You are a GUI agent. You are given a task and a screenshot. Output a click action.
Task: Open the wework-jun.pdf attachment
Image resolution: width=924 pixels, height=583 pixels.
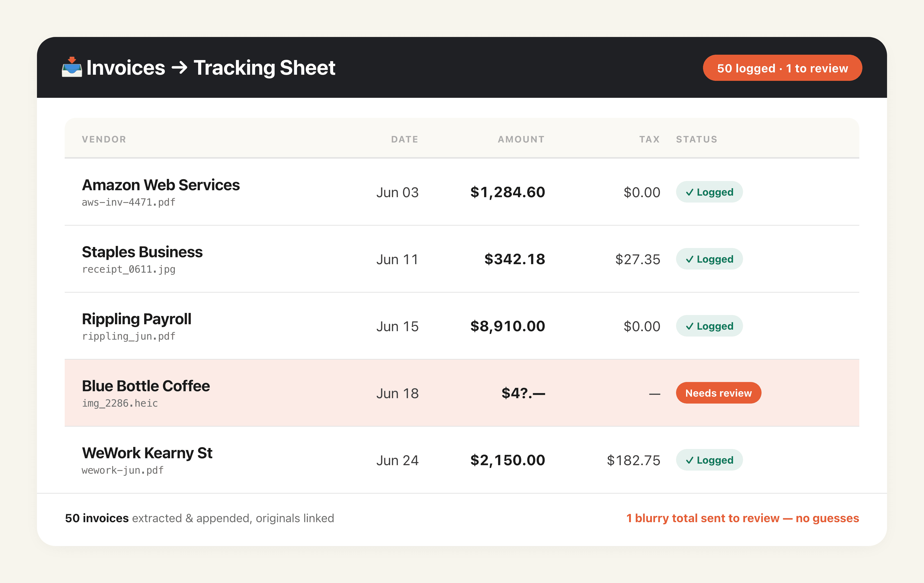123,470
